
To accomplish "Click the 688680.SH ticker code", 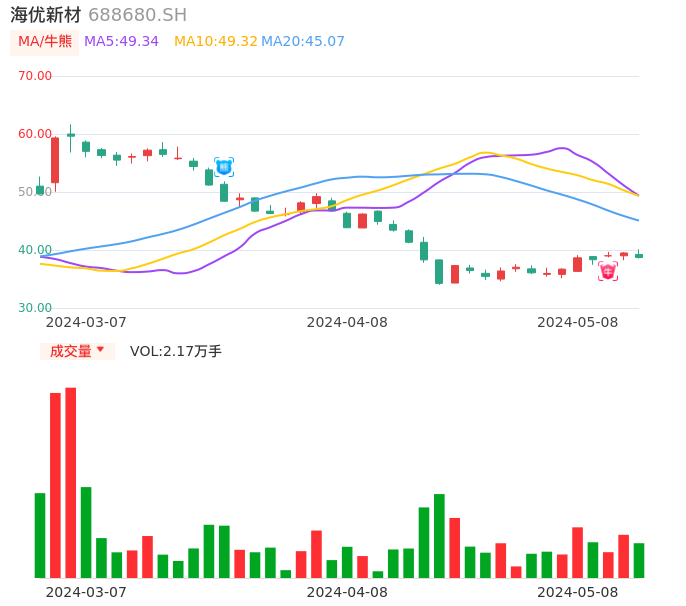I will coord(137,15).
